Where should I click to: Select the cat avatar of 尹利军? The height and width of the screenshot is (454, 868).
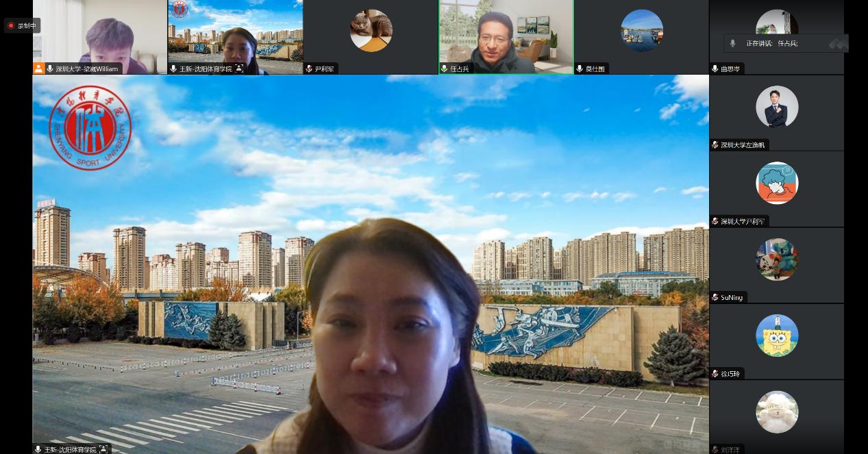tap(371, 30)
